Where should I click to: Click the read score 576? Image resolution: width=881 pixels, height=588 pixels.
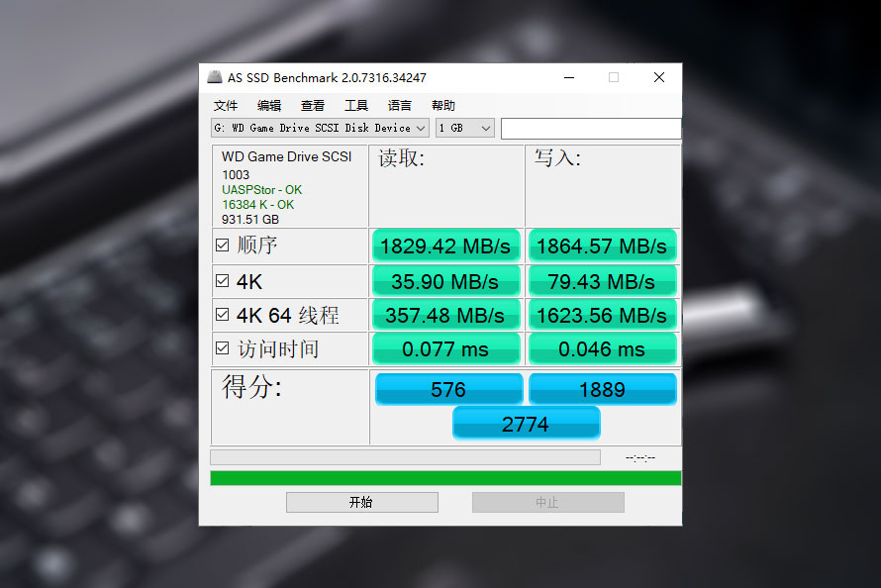point(446,389)
